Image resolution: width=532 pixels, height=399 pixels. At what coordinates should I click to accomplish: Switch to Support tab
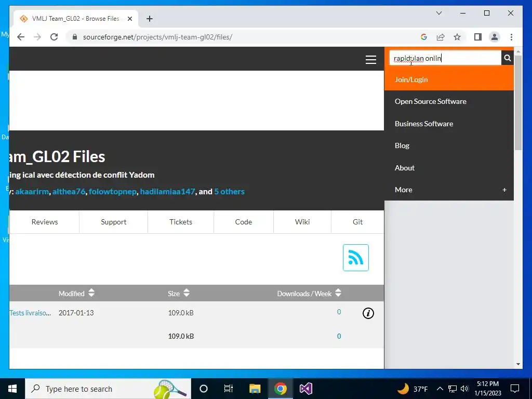click(113, 222)
